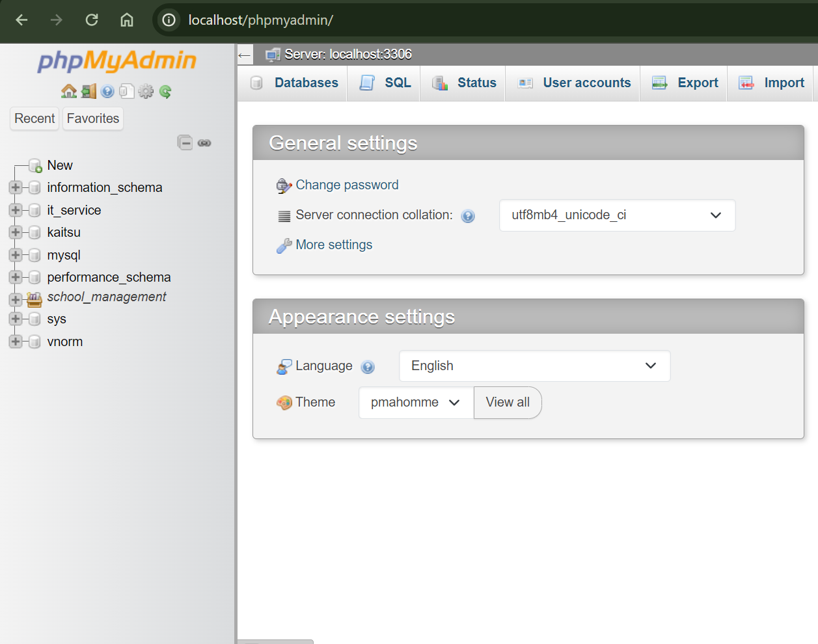Open the User accounts tab
The image size is (818, 644).
(x=573, y=83)
